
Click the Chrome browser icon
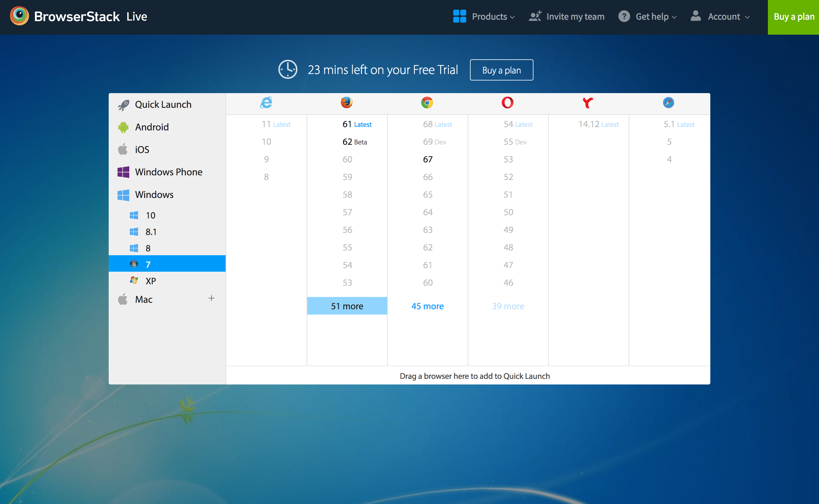pyautogui.click(x=427, y=103)
